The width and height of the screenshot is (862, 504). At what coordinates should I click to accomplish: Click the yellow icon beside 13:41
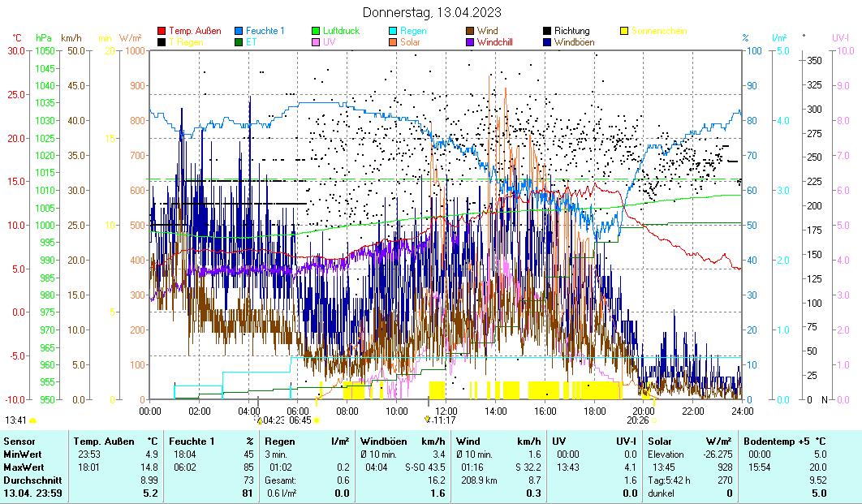(32, 420)
